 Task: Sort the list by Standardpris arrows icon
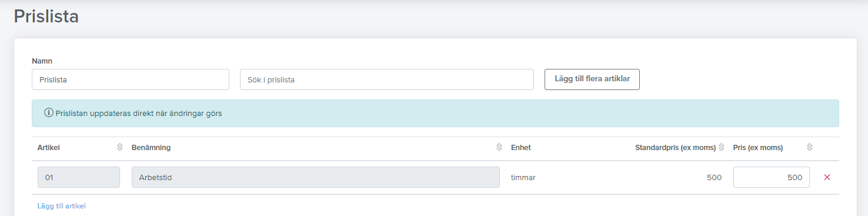[x=721, y=148]
